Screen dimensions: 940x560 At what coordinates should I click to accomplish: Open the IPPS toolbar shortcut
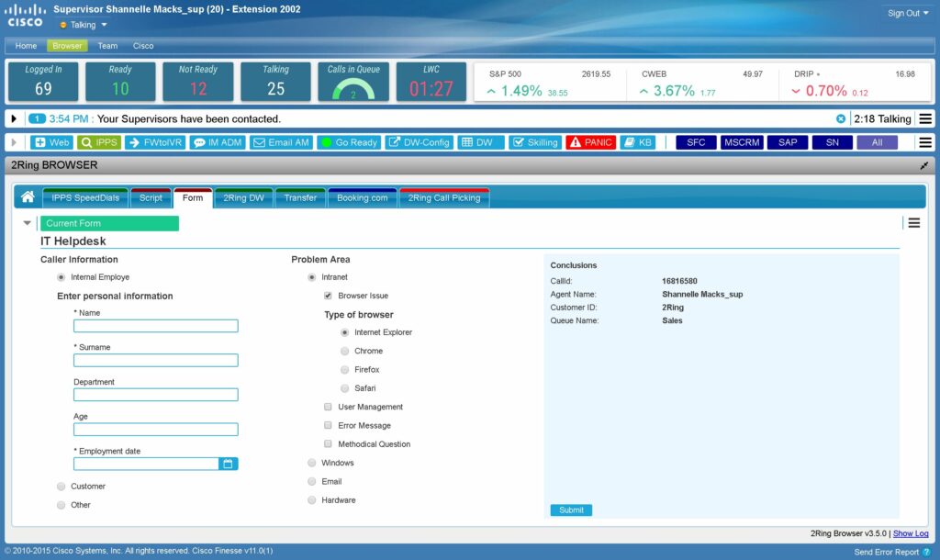pos(99,142)
